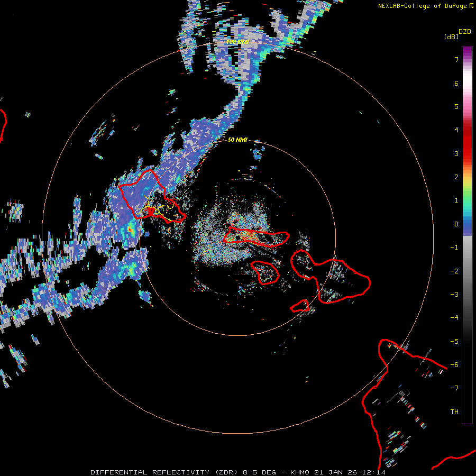Click the 6 value on color scale

[456, 83]
